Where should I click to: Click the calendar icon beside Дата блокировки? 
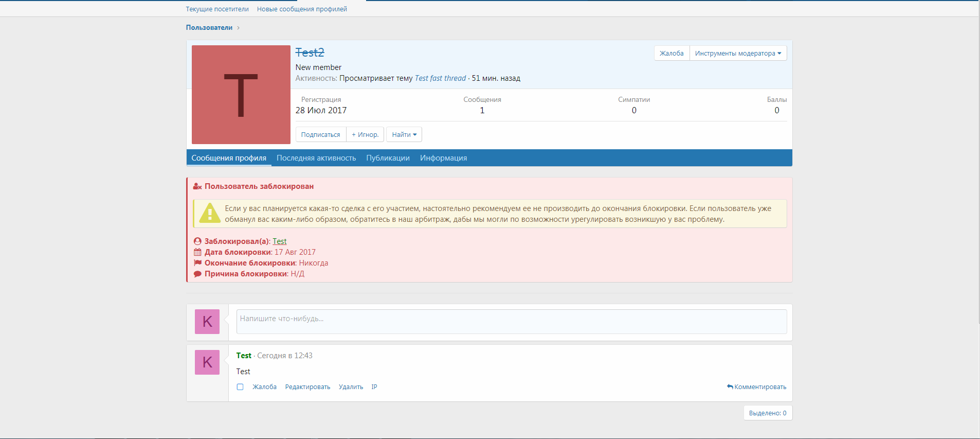pos(197,252)
